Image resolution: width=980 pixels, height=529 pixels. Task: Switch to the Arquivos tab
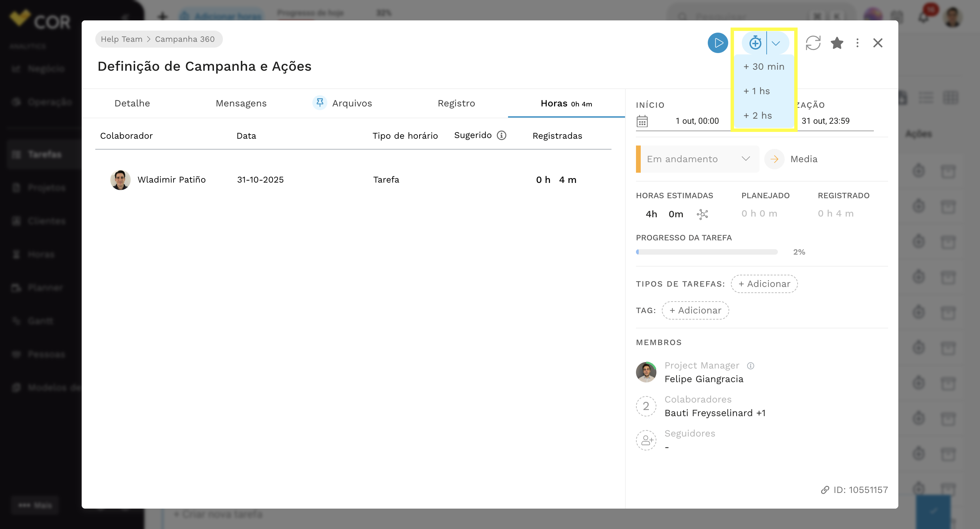[x=352, y=103]
